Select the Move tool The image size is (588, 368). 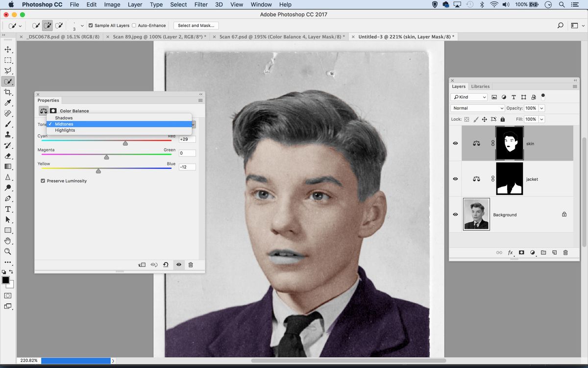pos(8,50)
